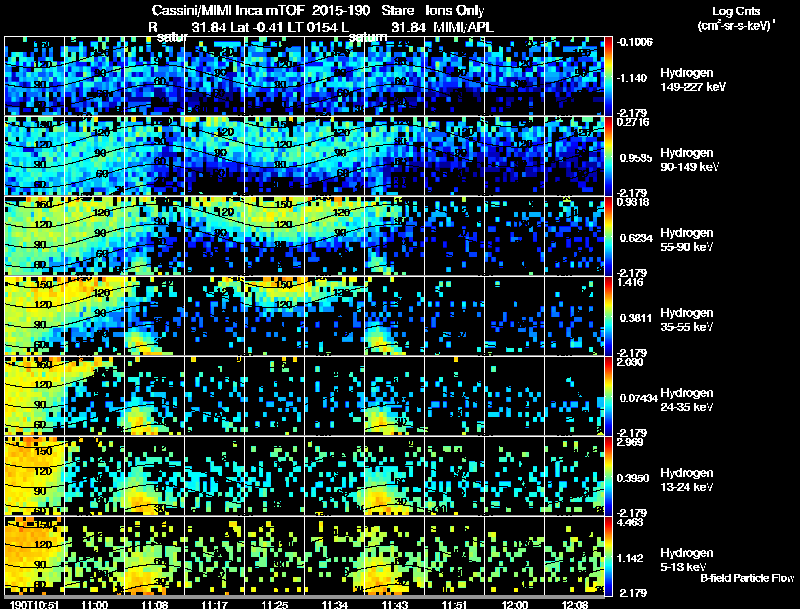Click the color bar for Hydrogen 149-227 keV
Viewport: 800px width, 609px height.
point(608,77)
